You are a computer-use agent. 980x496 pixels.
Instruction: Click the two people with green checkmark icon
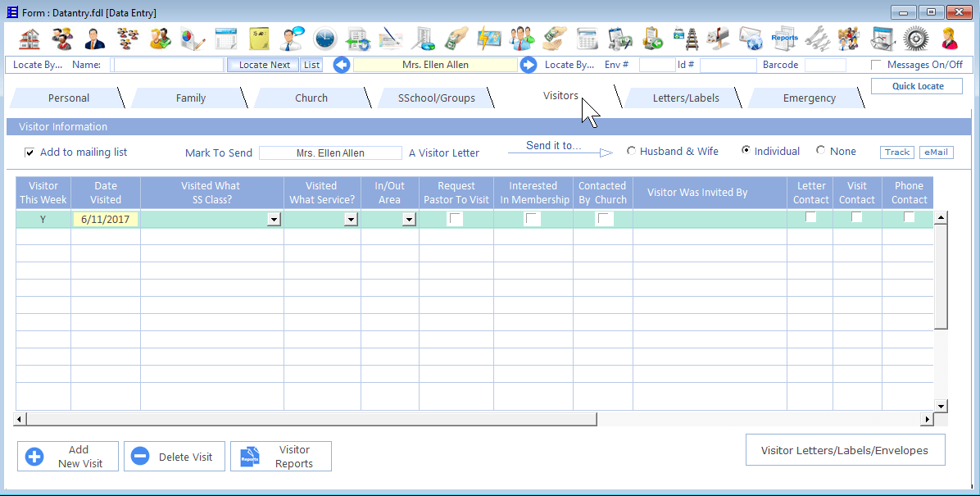coord(161,39)
